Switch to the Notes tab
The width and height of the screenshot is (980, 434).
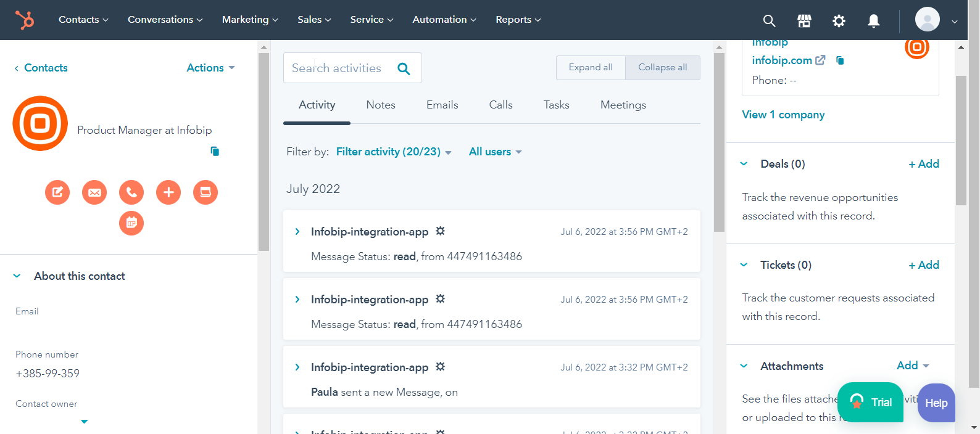click(381, 105)
